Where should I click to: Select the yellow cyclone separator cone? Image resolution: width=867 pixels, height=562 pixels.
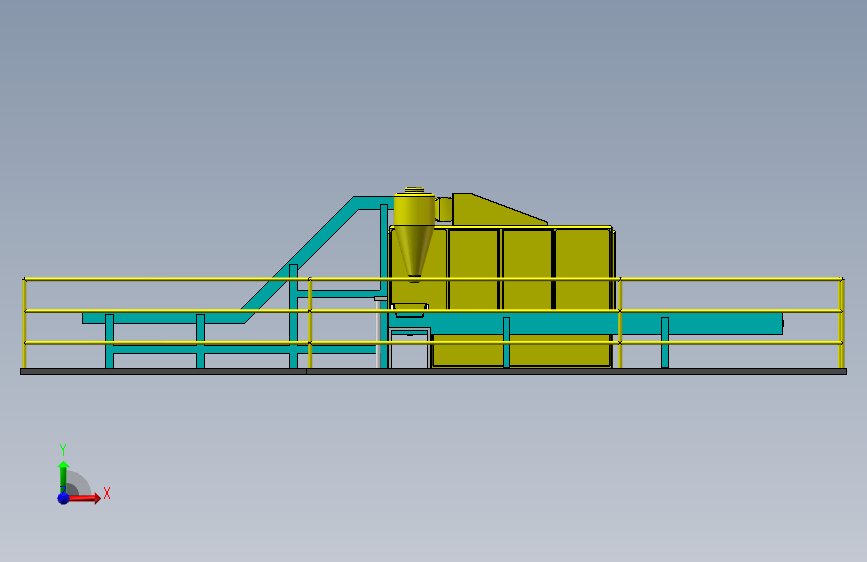(414, 252)
